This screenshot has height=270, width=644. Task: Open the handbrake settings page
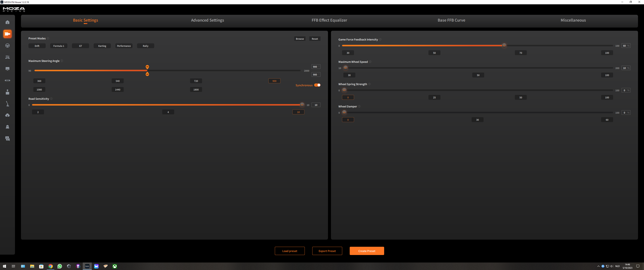pos(7,104)
